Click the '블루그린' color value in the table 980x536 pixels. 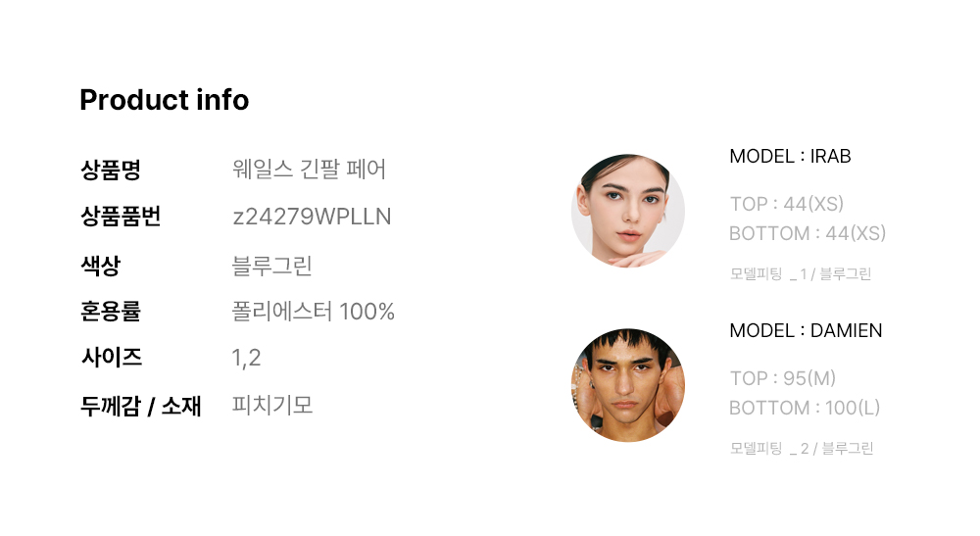[272, 265]
